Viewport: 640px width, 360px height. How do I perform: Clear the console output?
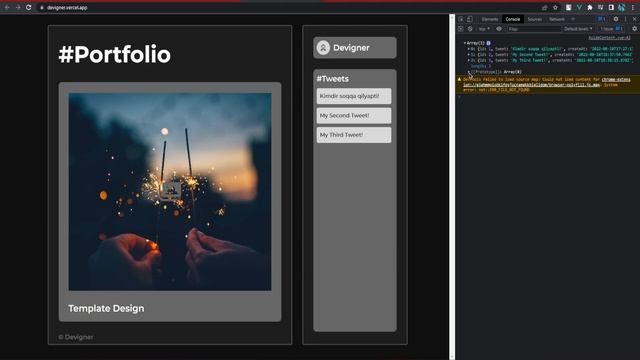(470, 29)
